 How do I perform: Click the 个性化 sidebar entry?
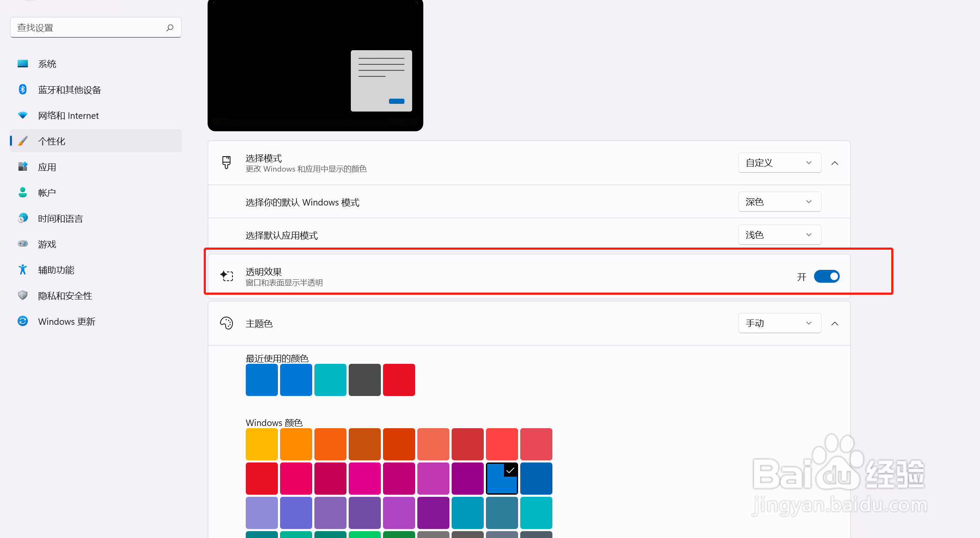coord(51,141)
